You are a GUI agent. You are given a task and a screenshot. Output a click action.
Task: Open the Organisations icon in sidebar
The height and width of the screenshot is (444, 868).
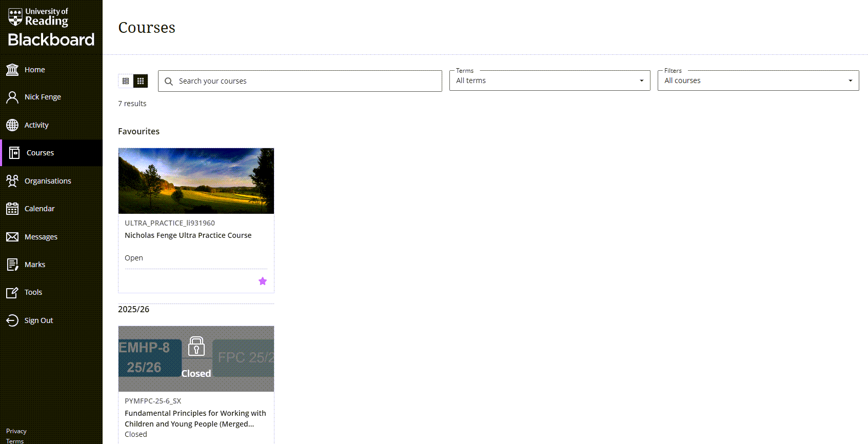pyautogui.click(x=12, y=181)
